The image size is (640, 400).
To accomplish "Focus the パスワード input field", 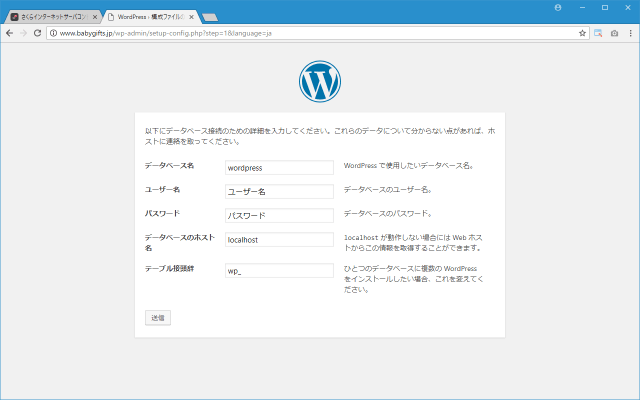I will pyautogui.click(x=279, y=216).
